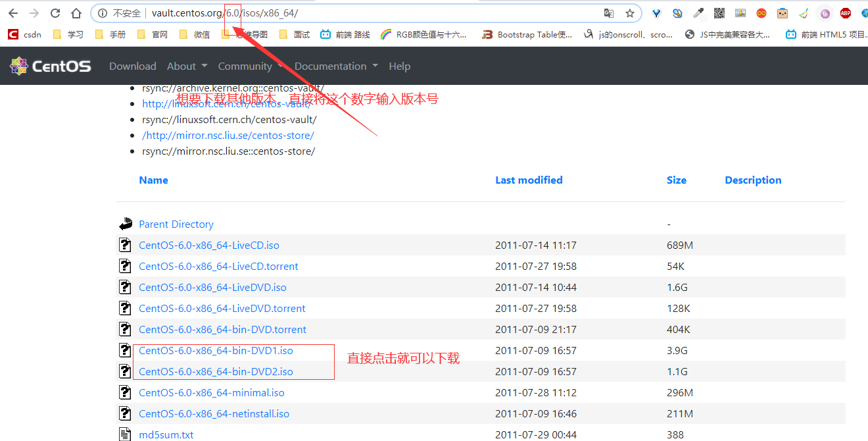Sort listing by Name column

tap(153, 180)
